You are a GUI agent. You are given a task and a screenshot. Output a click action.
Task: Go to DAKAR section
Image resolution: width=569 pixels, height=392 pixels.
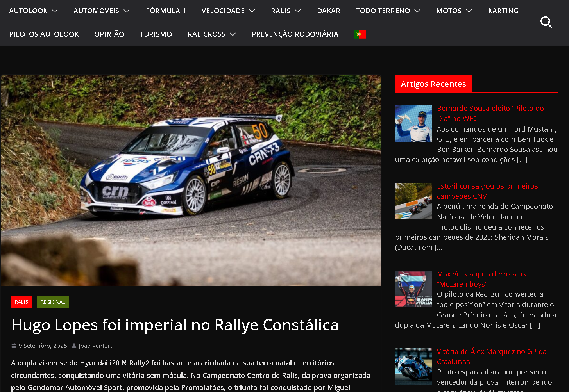pyautogui.click(x=329, y=11)
